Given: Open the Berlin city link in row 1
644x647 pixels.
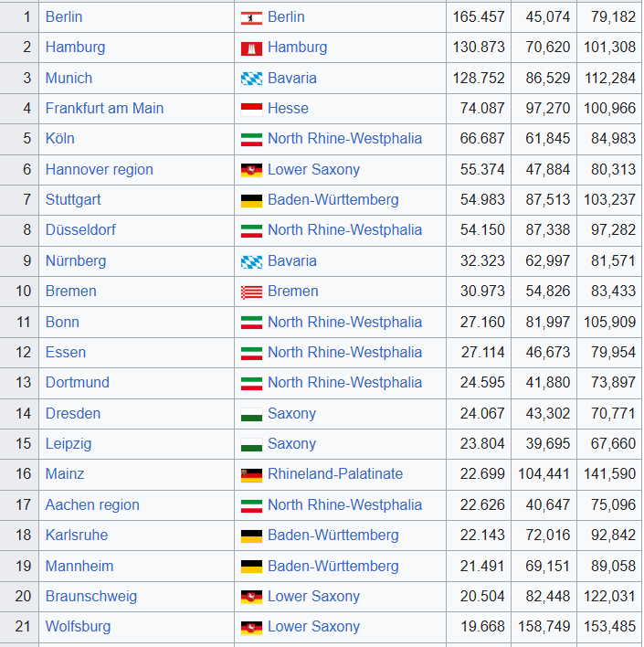Looking at the screenshot, I should coord(64,17).
